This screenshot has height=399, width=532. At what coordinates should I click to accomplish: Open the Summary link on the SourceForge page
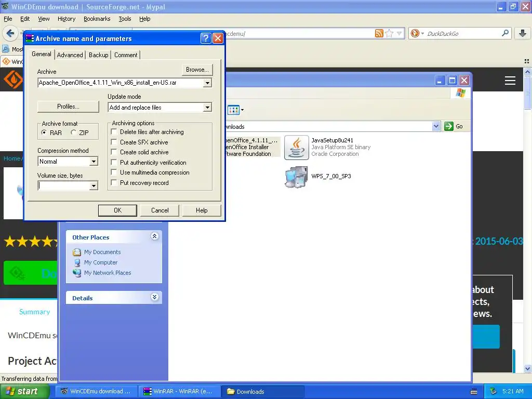(35, 312)
